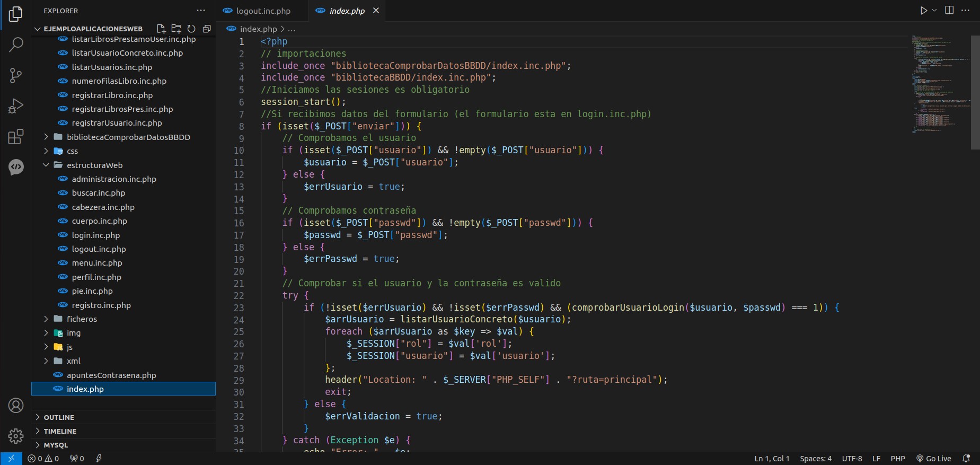
Task: Split the editor to the right
Action: tap(949, 11)
